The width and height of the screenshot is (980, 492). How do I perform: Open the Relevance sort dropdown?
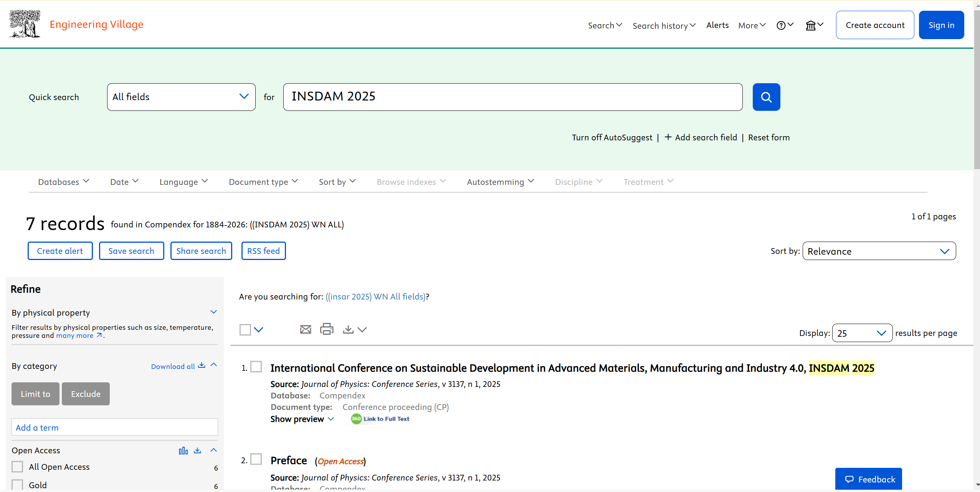[879, 251]
